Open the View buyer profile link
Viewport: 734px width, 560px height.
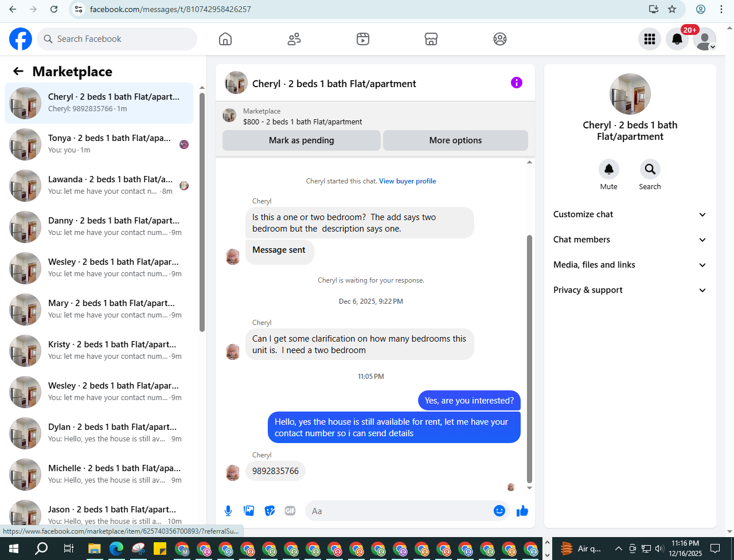(x=407, y=181)
